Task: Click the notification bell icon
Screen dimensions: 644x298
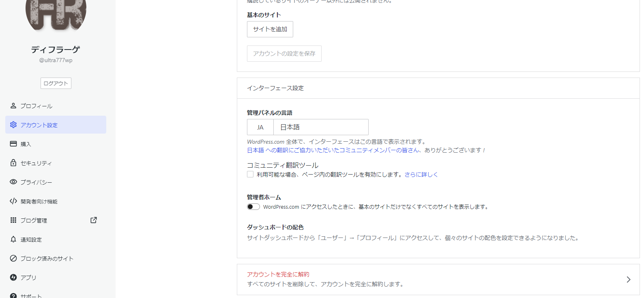Action: click(x=13, y=239)
